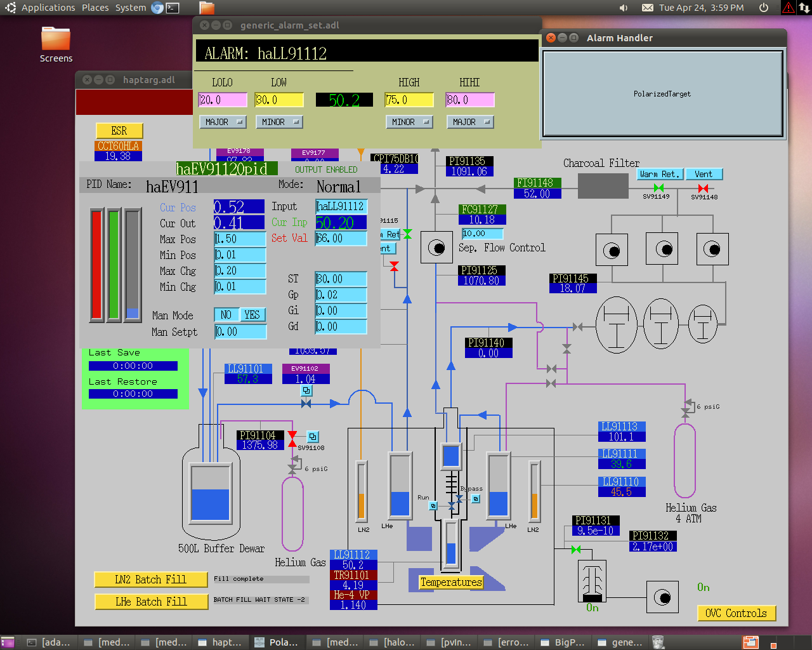
Task: Toggle the green SV91149 valve
Action: [x=658, y=188]
